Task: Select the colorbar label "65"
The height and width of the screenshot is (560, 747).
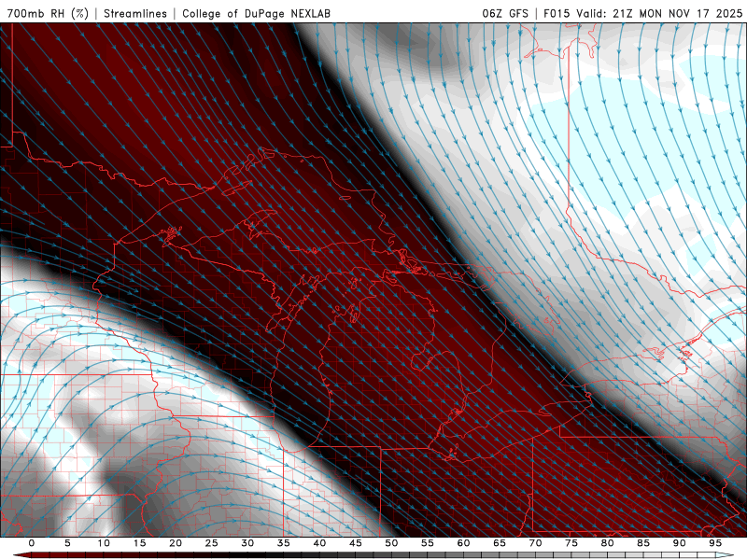Action: (500, 543)
